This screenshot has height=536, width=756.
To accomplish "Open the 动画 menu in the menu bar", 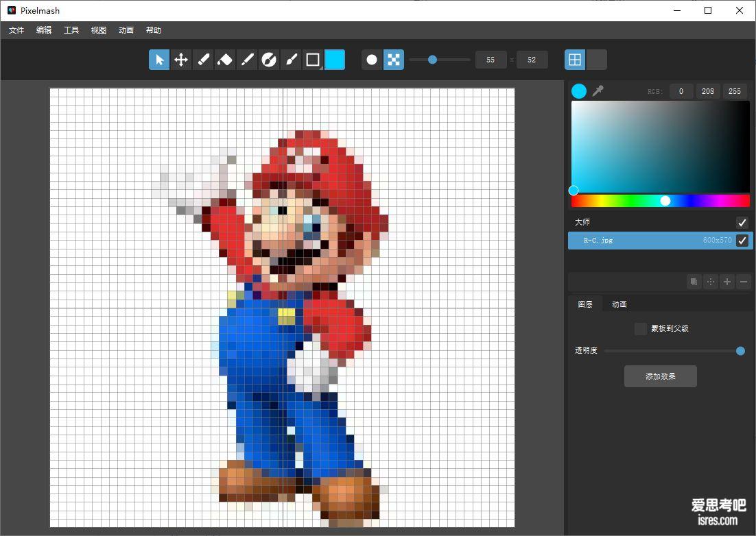I will 126,30.
